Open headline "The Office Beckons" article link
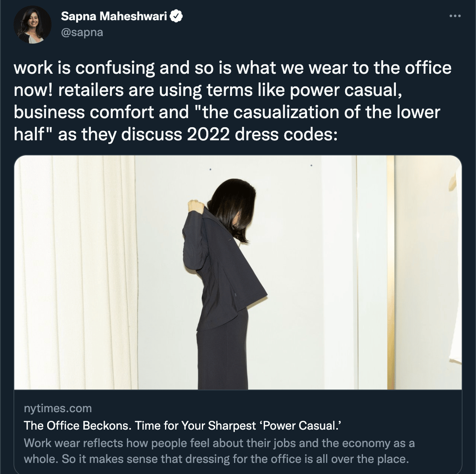 pos(183,426)
